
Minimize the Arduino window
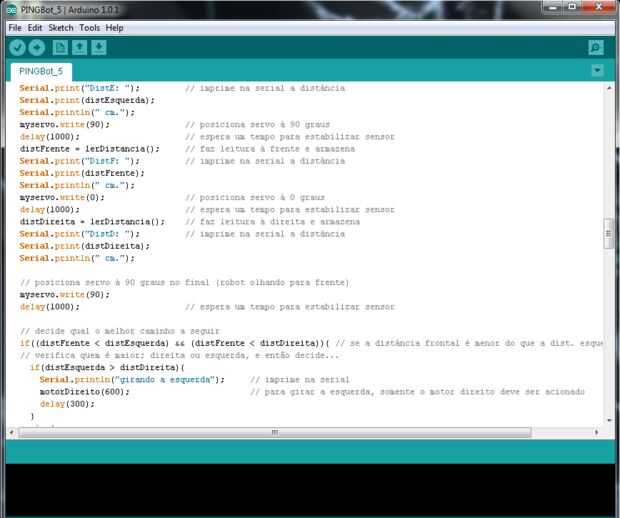[553, 8]
